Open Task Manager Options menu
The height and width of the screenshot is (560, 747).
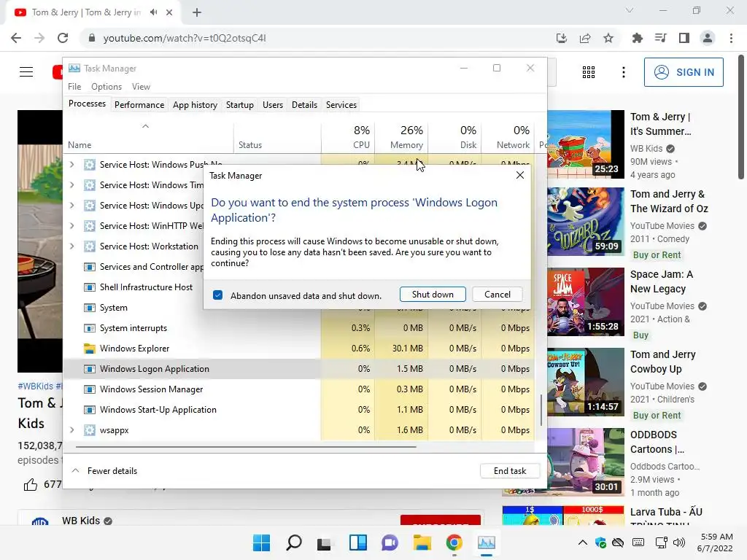tap(107, 87)
